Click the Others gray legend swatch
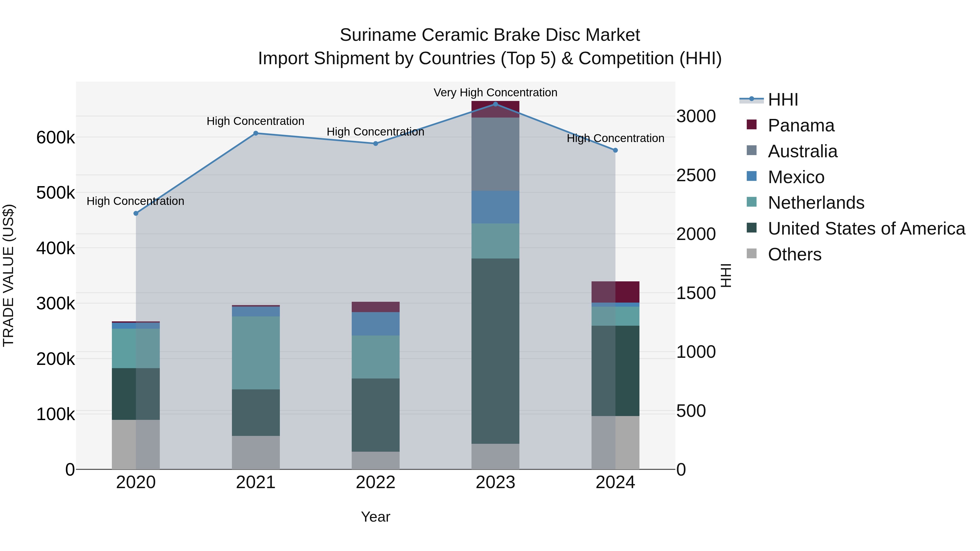Viewport: 980px width, 551px height. 752,253
